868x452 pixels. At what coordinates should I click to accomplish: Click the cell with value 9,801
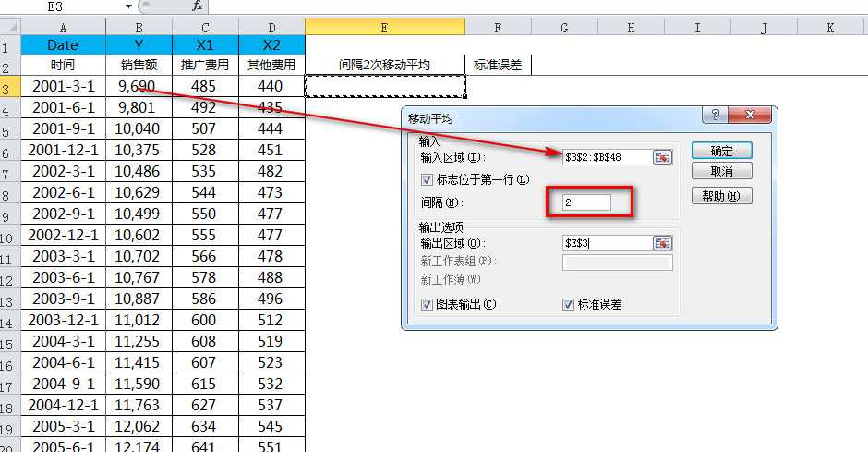tap(139, 107)
